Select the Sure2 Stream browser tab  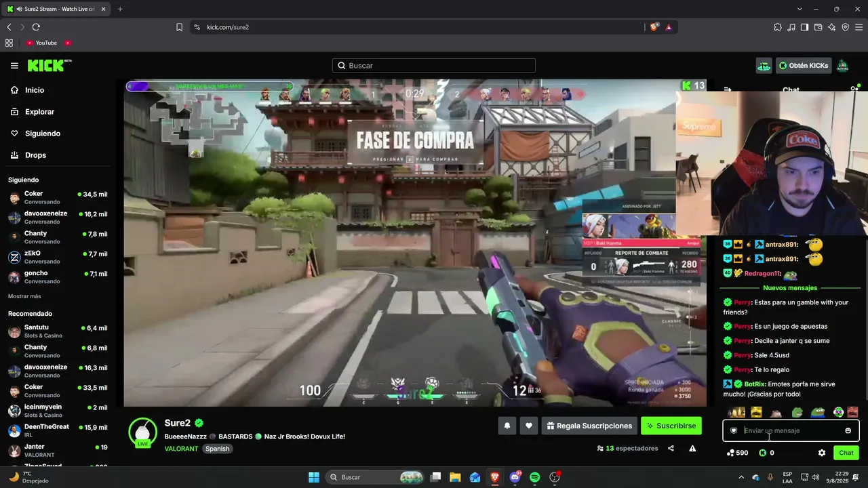[56, 9]
